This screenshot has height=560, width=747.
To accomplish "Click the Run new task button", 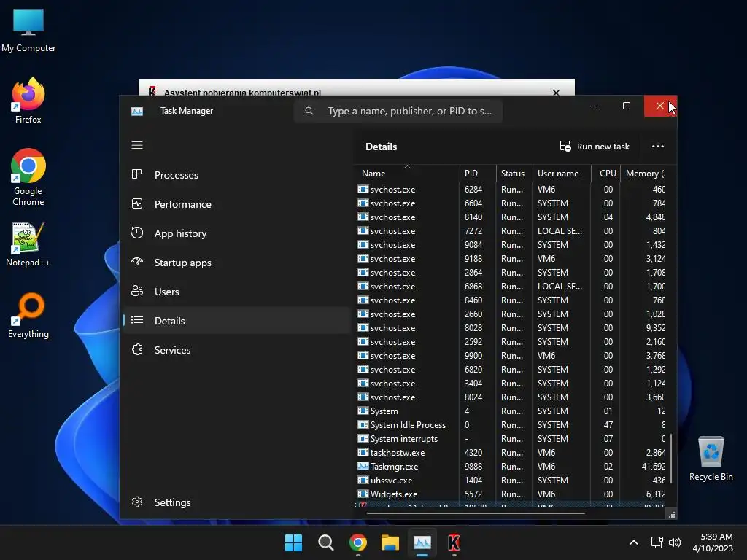I will click(x=595, y=146).
